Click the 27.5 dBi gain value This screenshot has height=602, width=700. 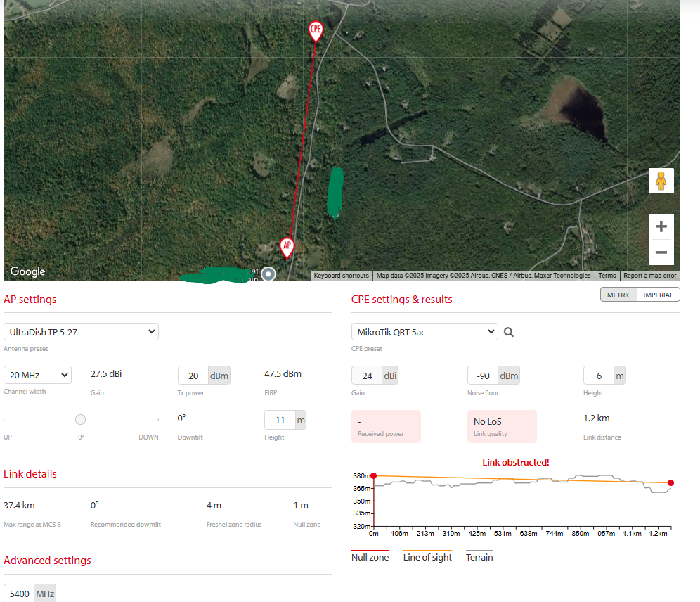tap(106, 374)
